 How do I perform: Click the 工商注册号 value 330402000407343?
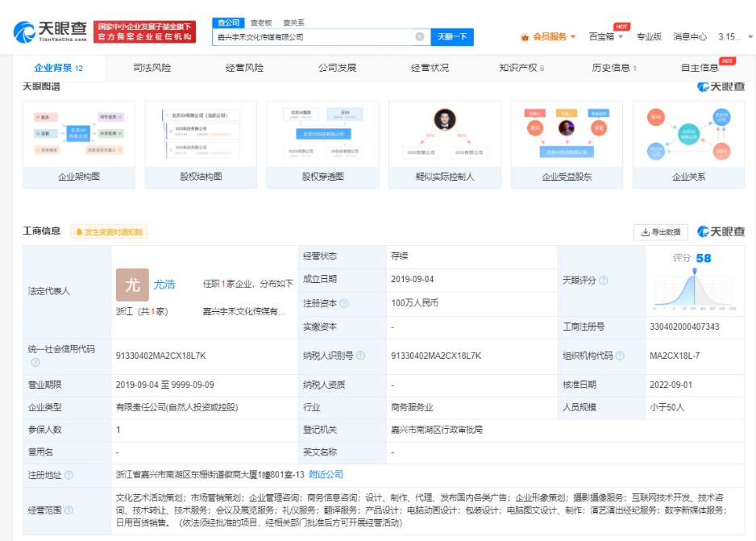[x=684, y=327]
